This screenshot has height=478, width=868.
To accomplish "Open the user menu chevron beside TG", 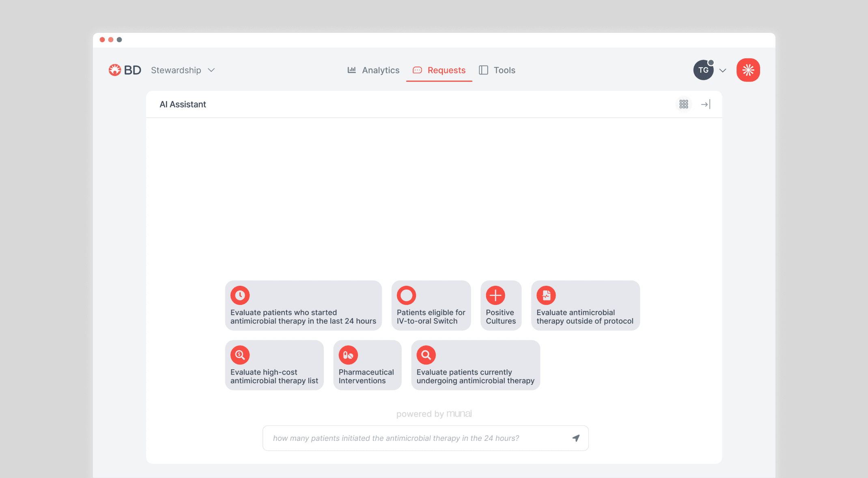I will click(723, 71).
